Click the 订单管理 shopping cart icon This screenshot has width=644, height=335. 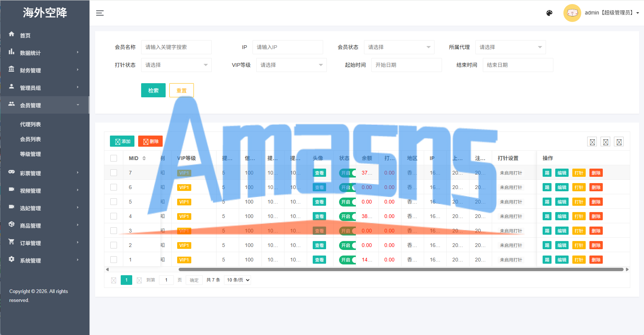[12, 242]
